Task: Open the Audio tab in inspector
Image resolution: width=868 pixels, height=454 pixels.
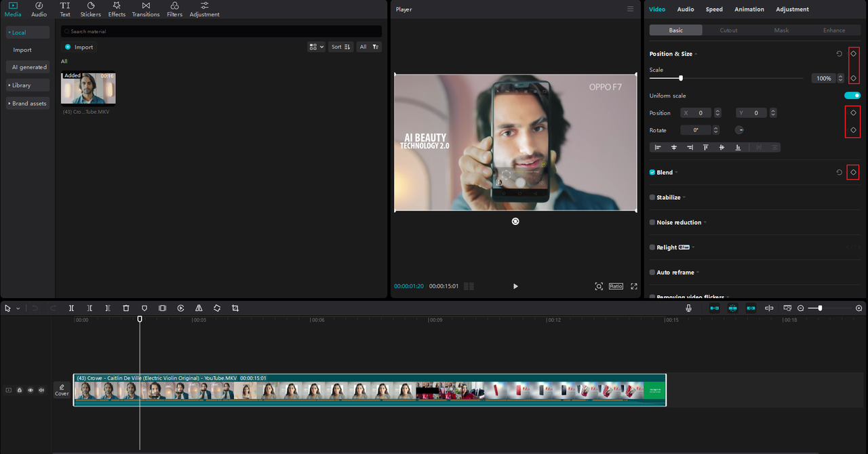Action: click(686, 9)
